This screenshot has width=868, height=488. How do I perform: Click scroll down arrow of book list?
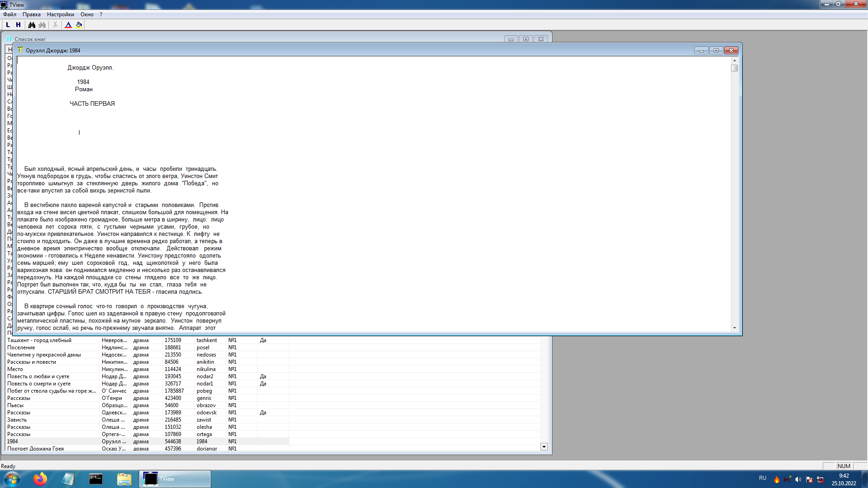coord(544,446)
